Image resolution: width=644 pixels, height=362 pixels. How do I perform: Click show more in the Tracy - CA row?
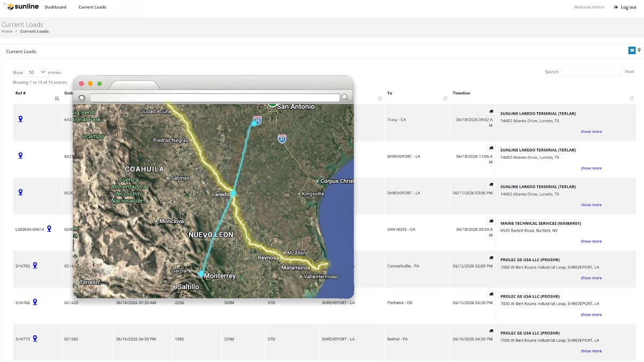pyautogui.click(x=591, y=131)
